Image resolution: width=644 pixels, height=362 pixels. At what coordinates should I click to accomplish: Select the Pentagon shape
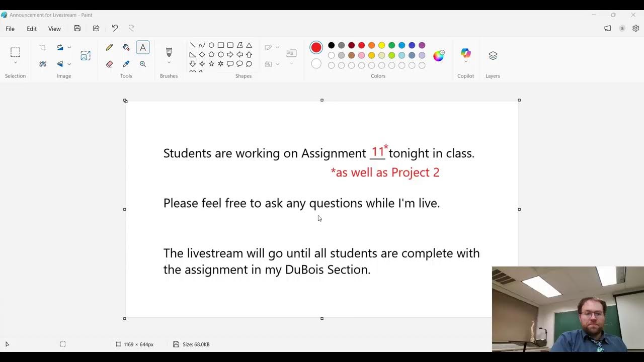211,54
